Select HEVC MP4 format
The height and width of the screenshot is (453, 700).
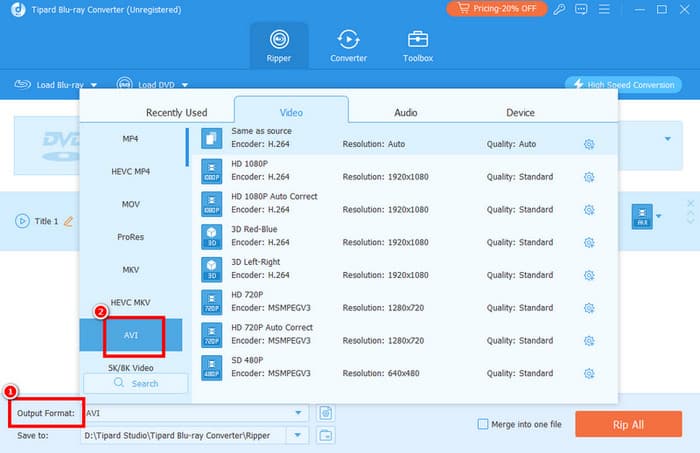click(130, 171)
